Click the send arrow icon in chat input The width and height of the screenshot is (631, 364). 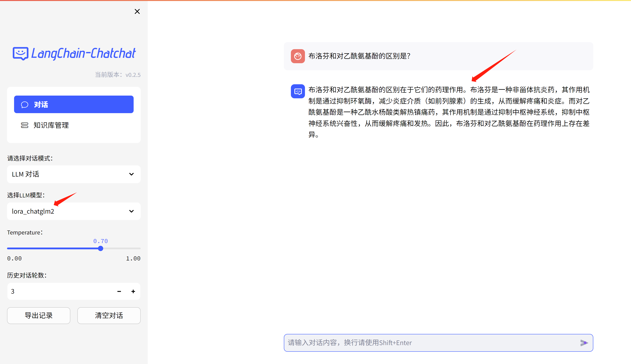click(584, 343)
